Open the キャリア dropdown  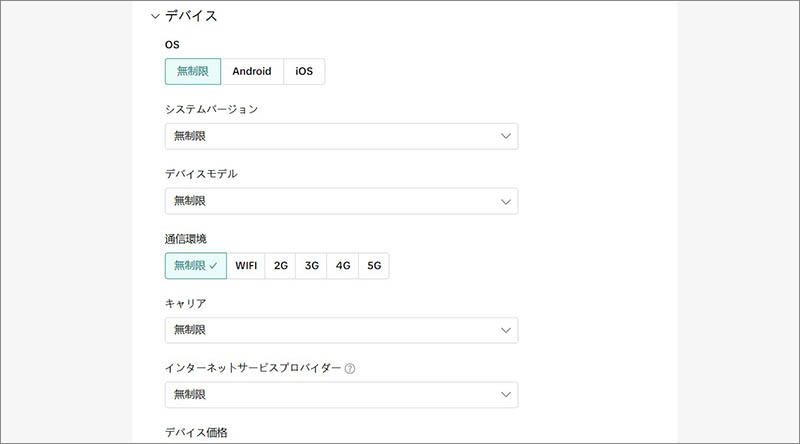click(x=330, y=330)
